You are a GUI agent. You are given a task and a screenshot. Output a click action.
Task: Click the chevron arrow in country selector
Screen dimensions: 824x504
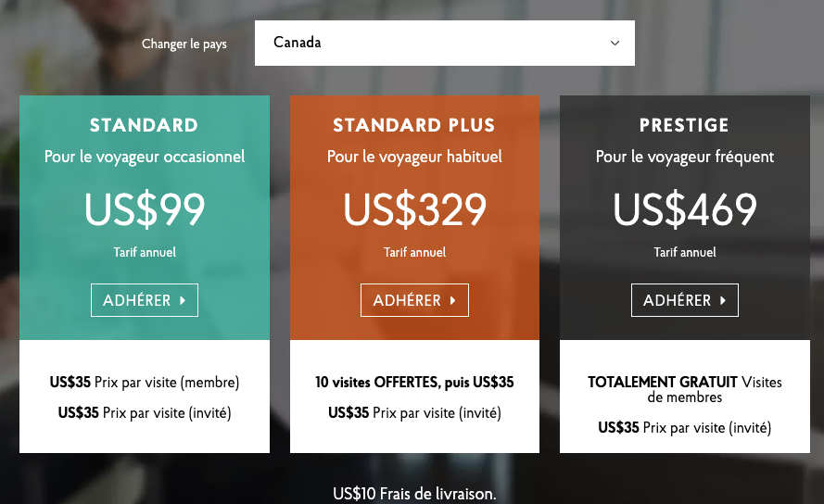click(615, 44)
